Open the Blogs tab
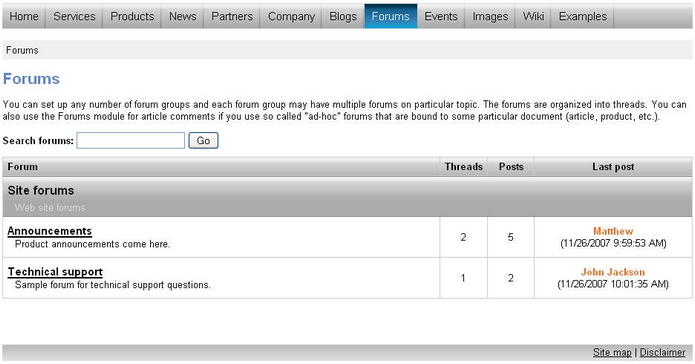695x364 pixels. coord(343,16)
